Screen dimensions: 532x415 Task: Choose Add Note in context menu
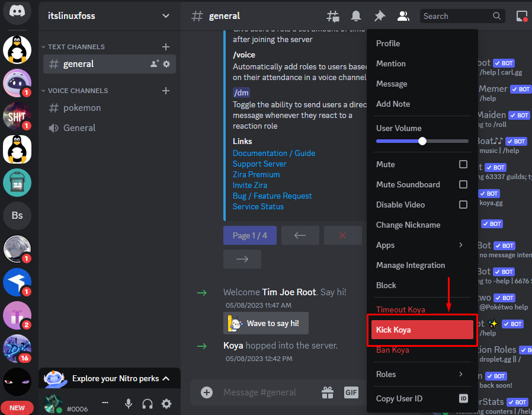pos(422,104)
